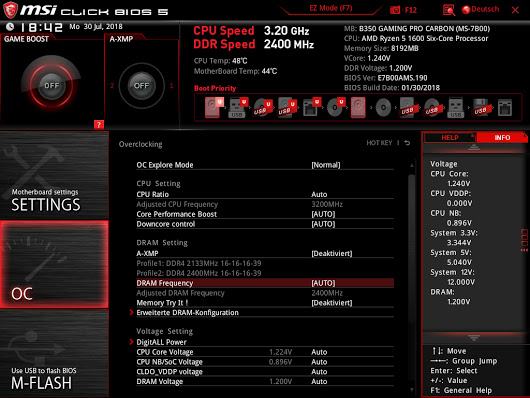530x398 pixels.
Task: Select the UEFI network boot icon
Action: click(311, 108)
